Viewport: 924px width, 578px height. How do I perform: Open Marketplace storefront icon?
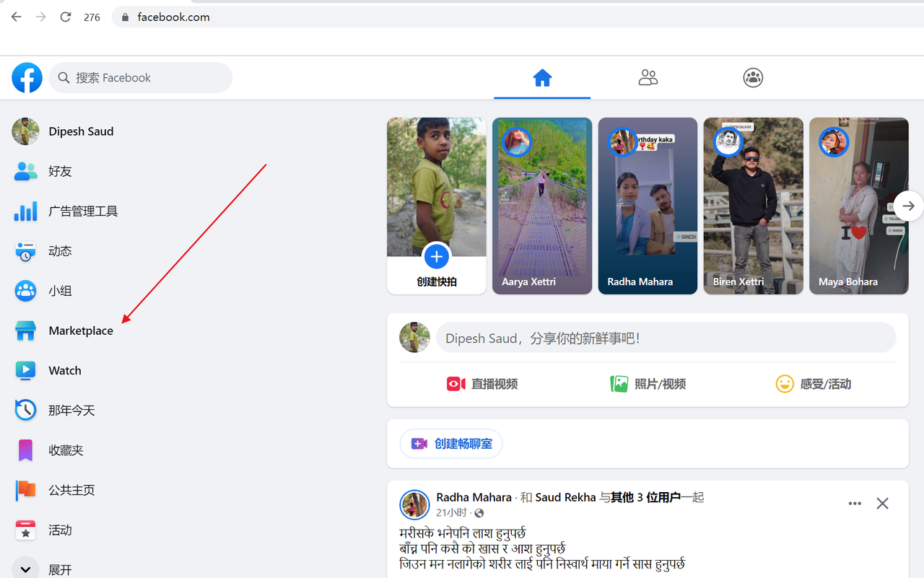click(x=25, y=330)
